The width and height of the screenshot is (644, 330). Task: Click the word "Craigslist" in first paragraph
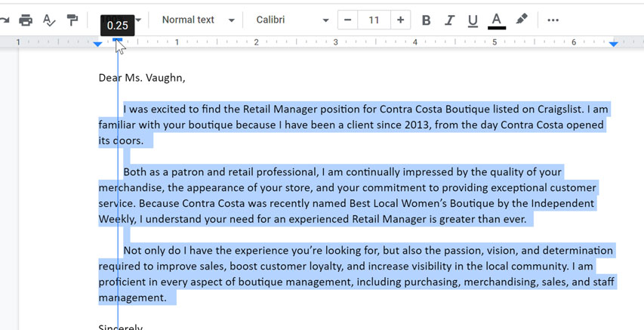[555, 109]
